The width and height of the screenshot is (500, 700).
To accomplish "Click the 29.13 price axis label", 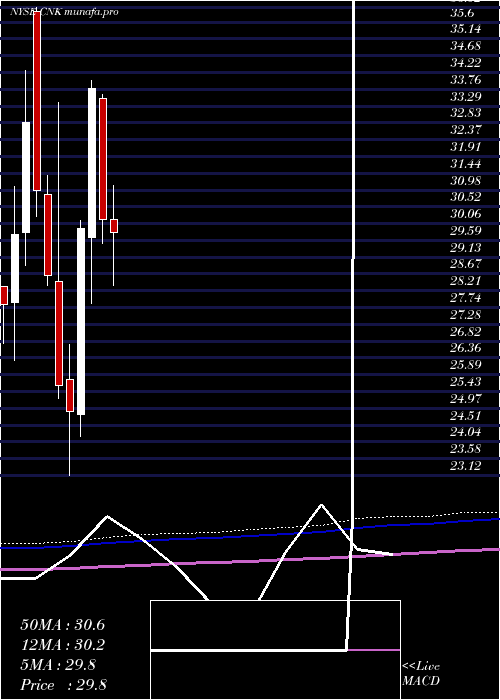I will [x=466, y=248].
